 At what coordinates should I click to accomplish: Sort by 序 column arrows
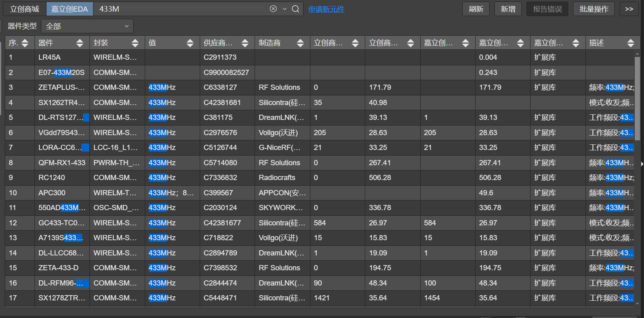[25, 43]
